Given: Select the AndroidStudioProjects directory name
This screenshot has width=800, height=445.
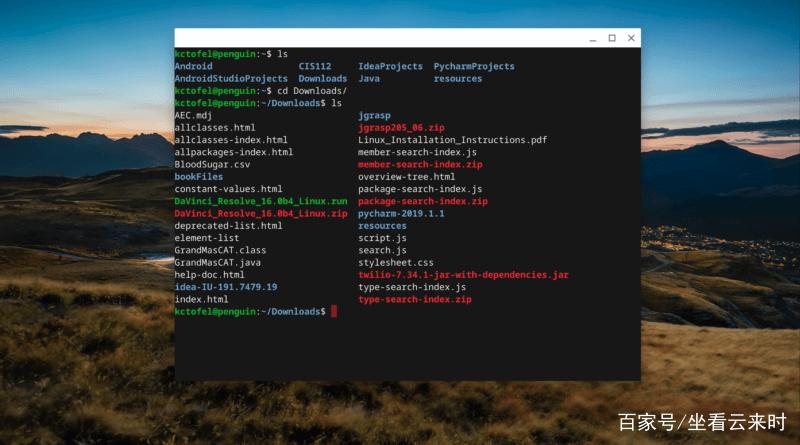Looking at the screenshot, I should (x=231, y=79).
